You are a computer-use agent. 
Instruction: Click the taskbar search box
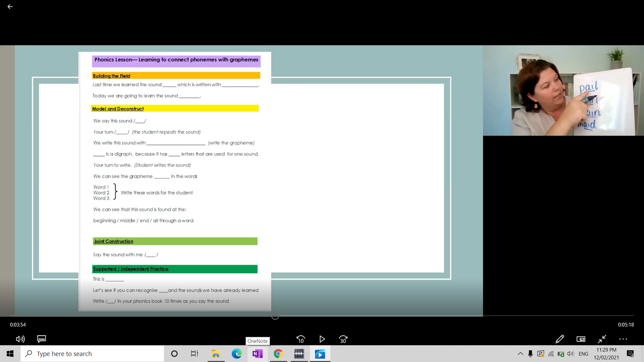point(92,354)
